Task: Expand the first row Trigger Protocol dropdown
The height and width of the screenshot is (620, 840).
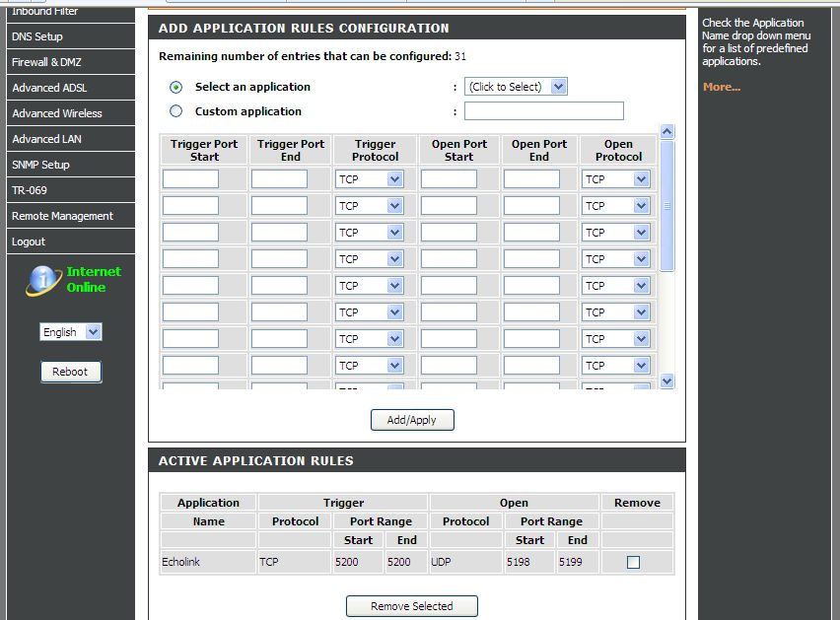Action: (369, 179)
